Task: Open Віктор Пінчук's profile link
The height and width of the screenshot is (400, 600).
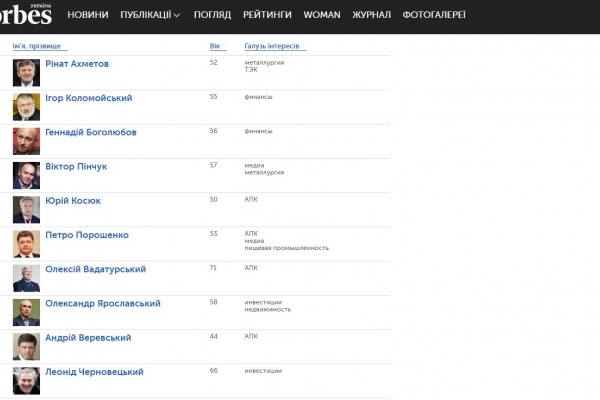Action: (76, 166)
